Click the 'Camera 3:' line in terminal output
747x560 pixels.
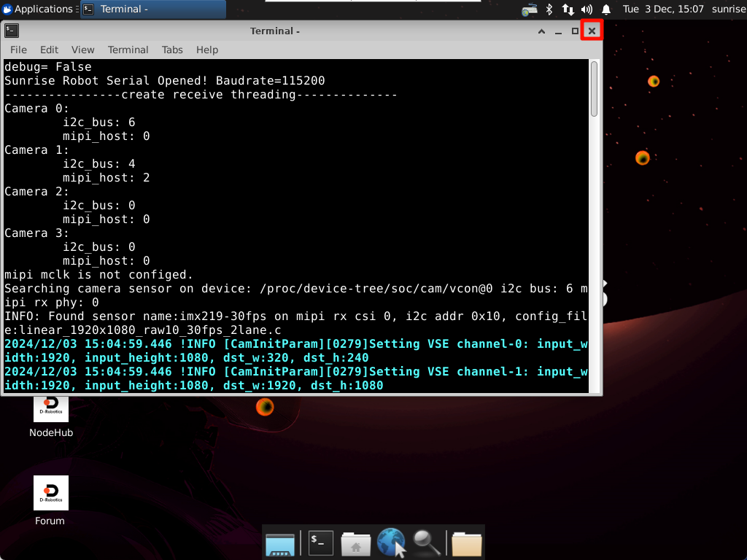coord(36,233)
